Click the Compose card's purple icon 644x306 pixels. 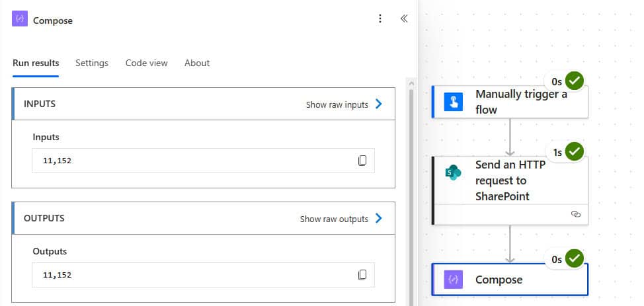click(x=454, y=280)
